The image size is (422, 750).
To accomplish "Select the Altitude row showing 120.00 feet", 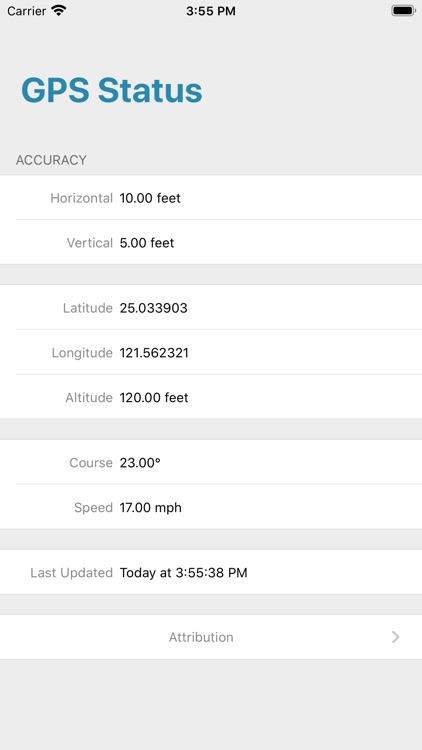I will (211, 397).
